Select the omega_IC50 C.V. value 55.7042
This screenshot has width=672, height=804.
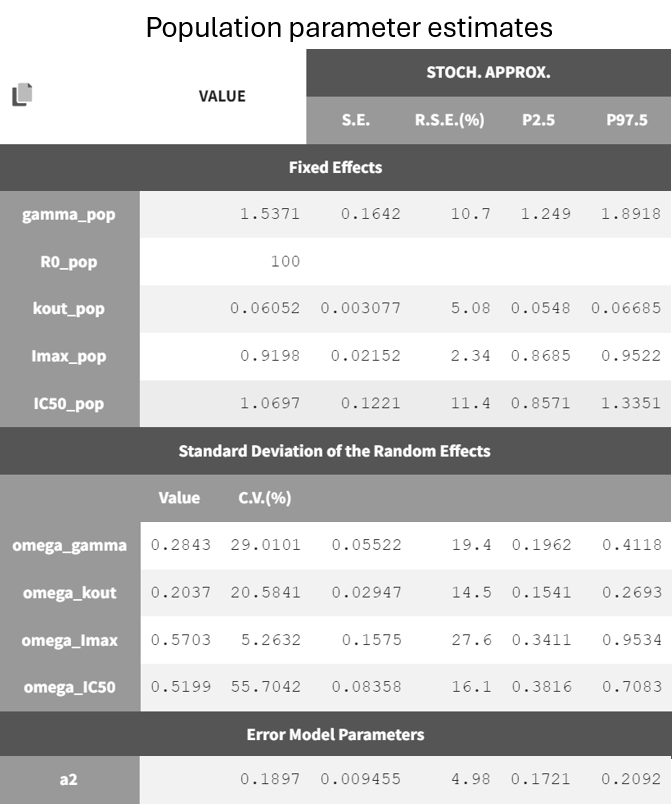click(x=265, y=687)
